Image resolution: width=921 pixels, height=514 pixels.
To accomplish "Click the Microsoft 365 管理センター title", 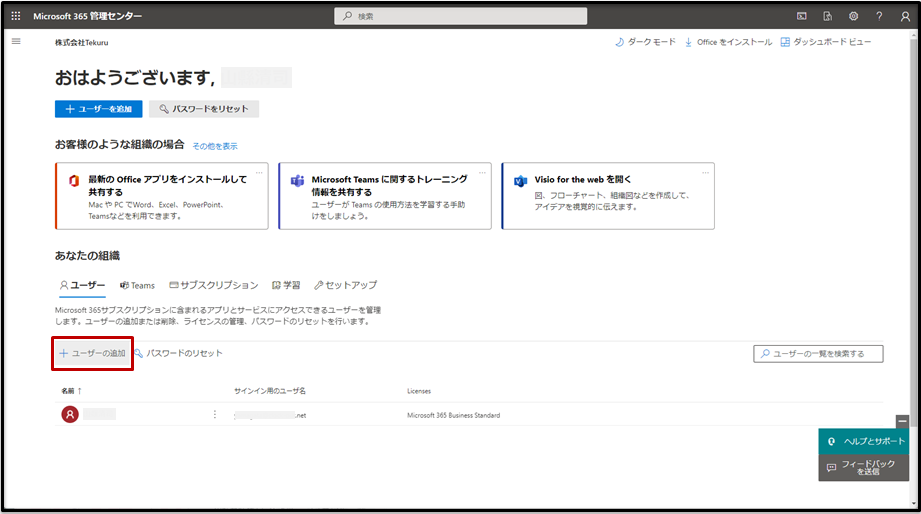I will point(88,16).
